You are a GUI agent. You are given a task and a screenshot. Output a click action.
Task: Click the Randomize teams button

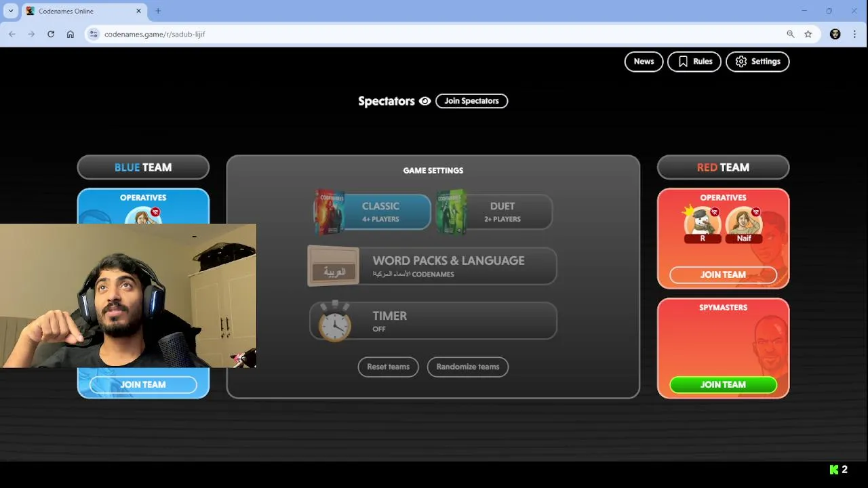coord(468,367)
